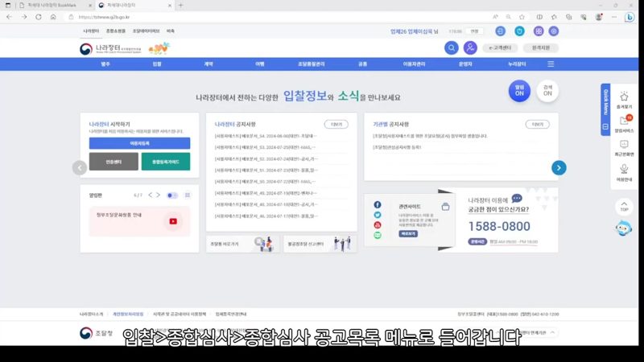Open the 누리장터 main menu
Image resolution: width=644 pixels, height=362 pixels.
pos(517,64)
